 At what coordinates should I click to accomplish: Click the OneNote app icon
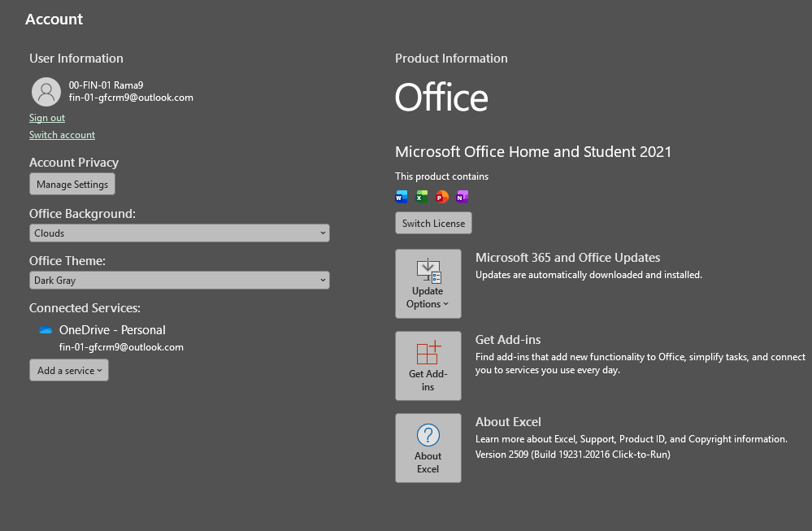[462, 197]
